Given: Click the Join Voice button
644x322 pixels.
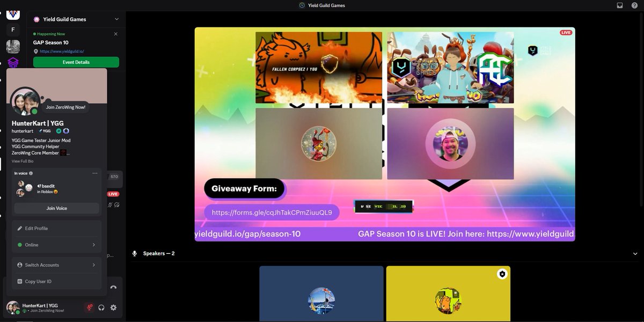Looking at the screenshot, I should pos(57,208).
